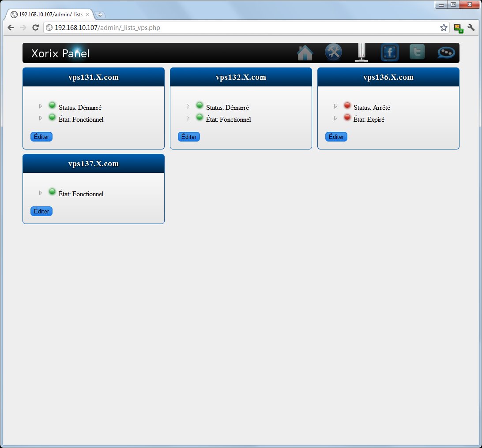Click the browser wrench settings icon
This screenshot has width=482, height=448.
point(471,28)
